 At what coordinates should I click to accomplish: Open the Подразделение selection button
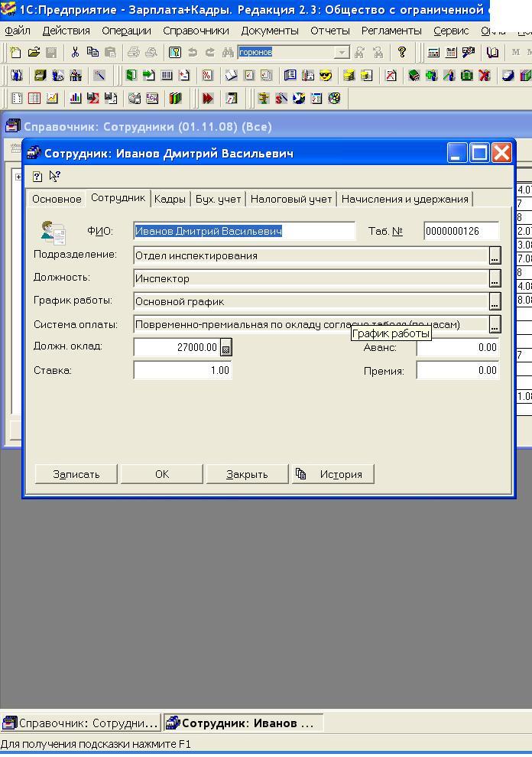point(495,255)
